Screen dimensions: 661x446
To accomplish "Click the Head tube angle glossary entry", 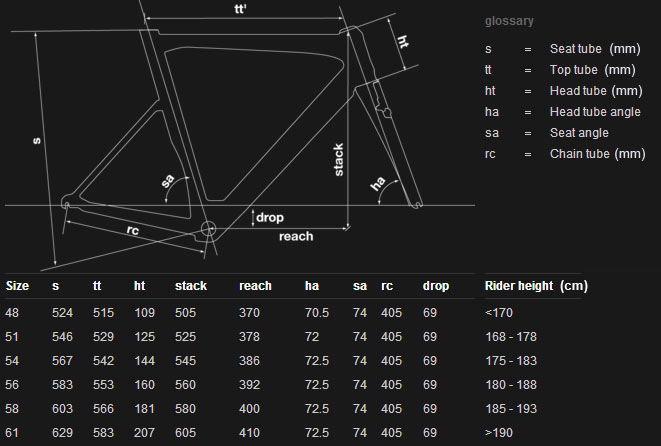I will point(595,112).
